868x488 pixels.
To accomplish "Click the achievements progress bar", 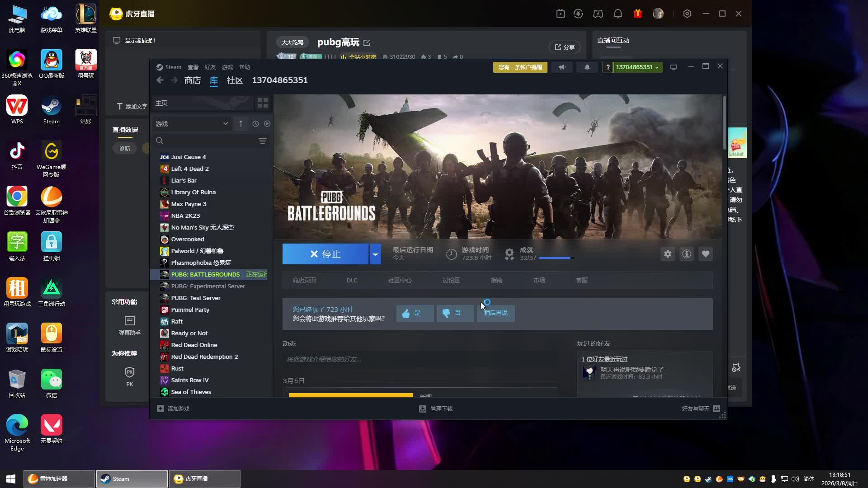I will coord(556,258).
